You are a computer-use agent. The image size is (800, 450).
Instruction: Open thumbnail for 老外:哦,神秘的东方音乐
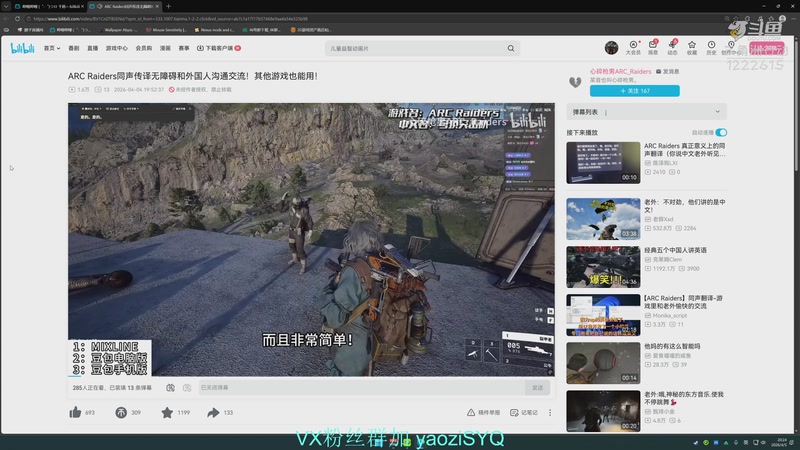pyautogui.click(x=603, y=411)
